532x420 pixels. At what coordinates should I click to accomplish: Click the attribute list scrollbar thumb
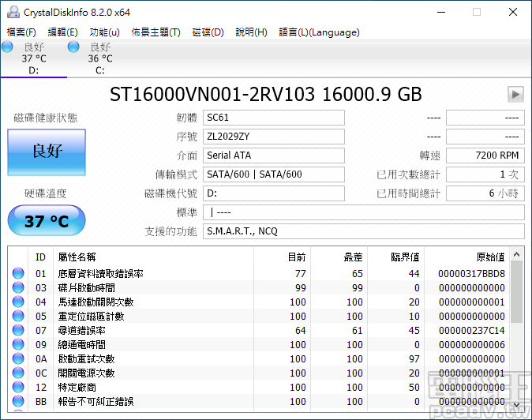(x=517, y=292)
